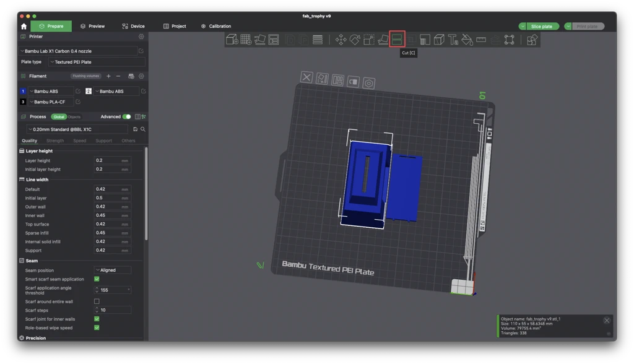Go to Home screen icon

[x=24, y=26]
